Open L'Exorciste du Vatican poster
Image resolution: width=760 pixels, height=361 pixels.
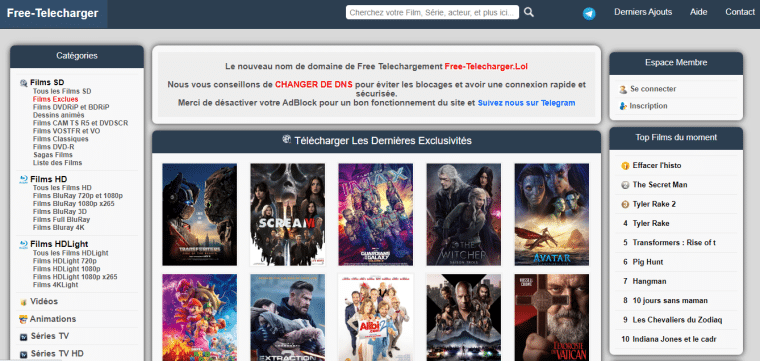pyautogui.click(x=552, y=317)
